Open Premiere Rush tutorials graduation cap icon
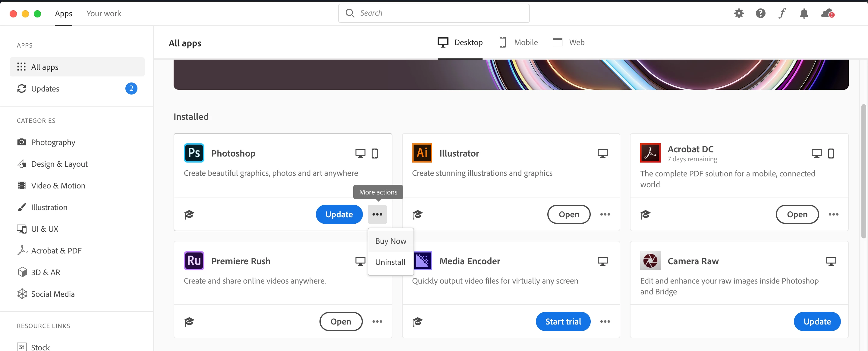The image size is (868, 351). 189,322
